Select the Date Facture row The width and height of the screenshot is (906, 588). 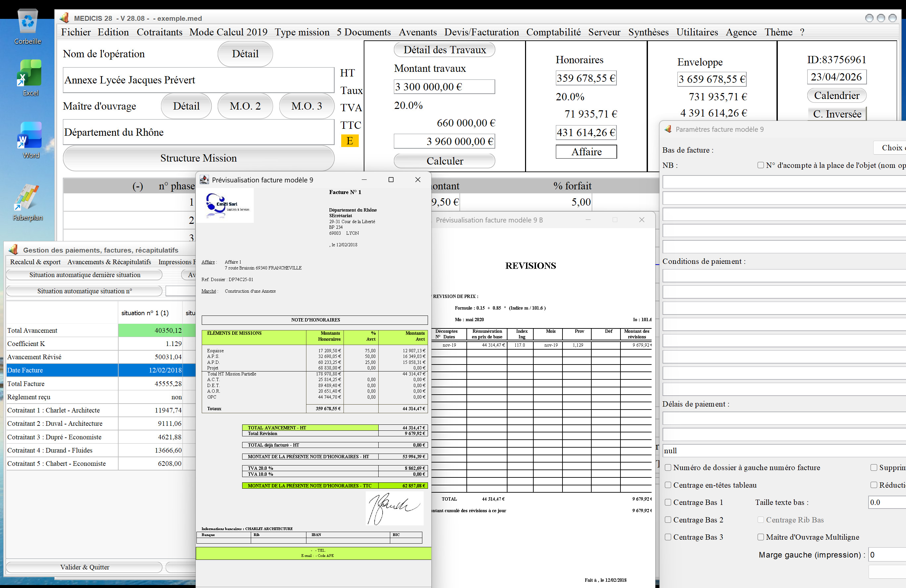(101, 370)
